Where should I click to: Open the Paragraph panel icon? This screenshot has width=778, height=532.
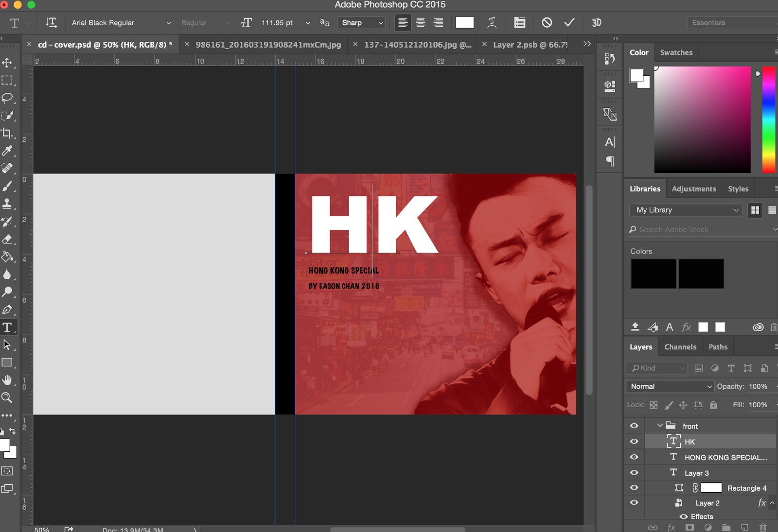click(610, 161)
